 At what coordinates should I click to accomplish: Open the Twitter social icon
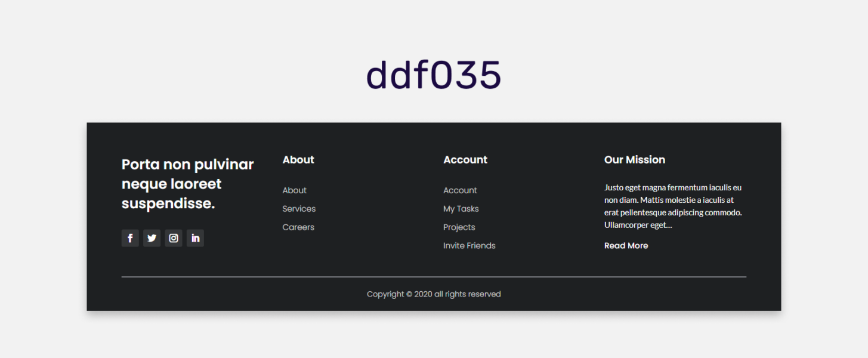tap(152, 238)
